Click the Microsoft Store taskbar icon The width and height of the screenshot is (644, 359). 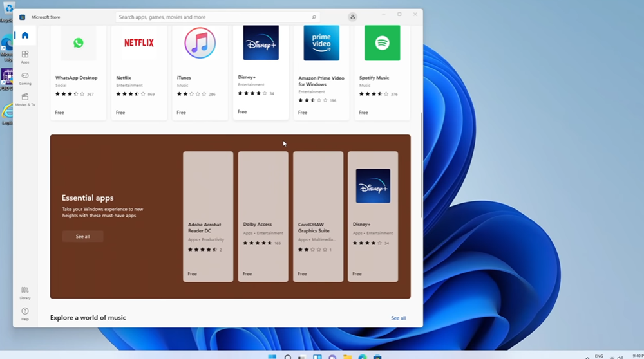pos(377,357)
